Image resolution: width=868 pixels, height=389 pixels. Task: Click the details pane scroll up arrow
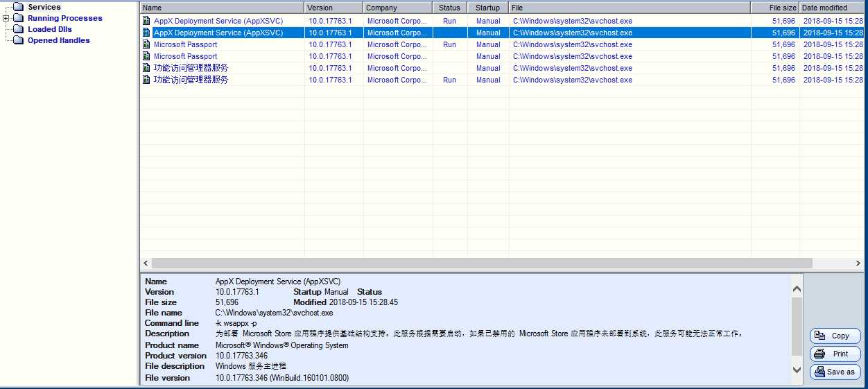pos(797,288)
